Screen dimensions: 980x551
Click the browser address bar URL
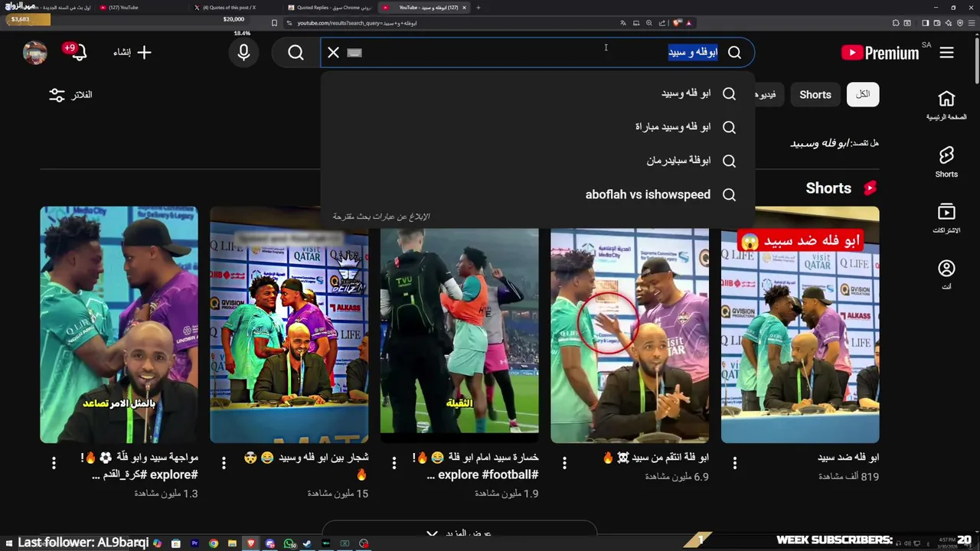tap(356, 23)
